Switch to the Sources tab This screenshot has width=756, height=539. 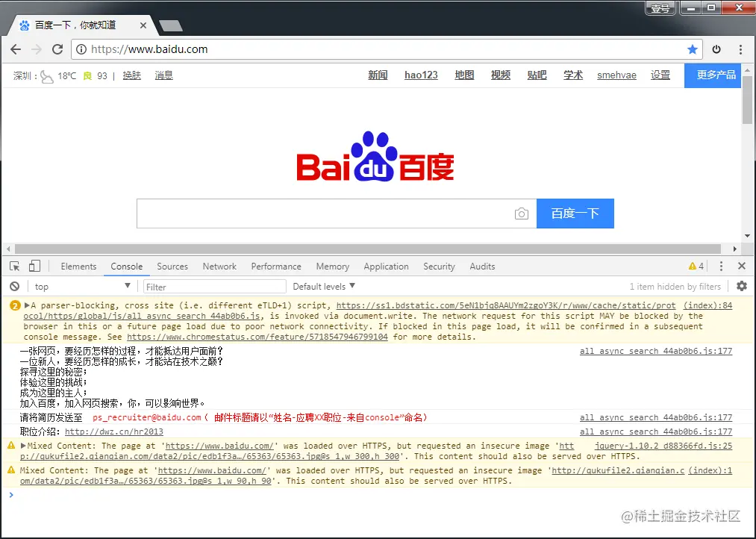[x=172, y=266]
